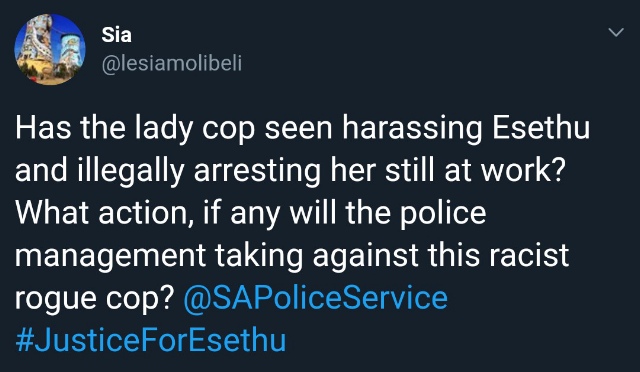Click the word "illegally" in the tweet

point(130,171)
